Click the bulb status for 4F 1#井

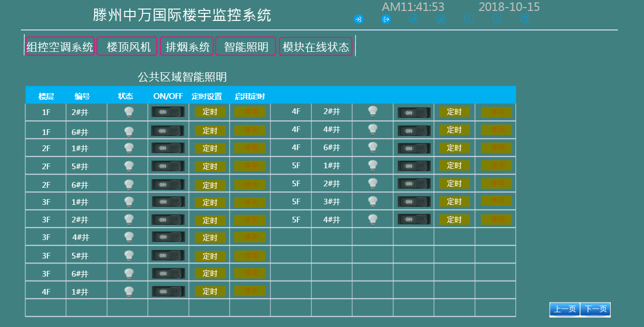pos(129,292)
